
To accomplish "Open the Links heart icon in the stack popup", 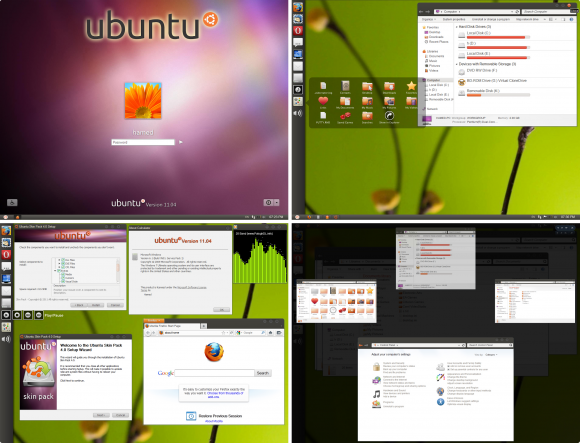I will click(323, 101).
